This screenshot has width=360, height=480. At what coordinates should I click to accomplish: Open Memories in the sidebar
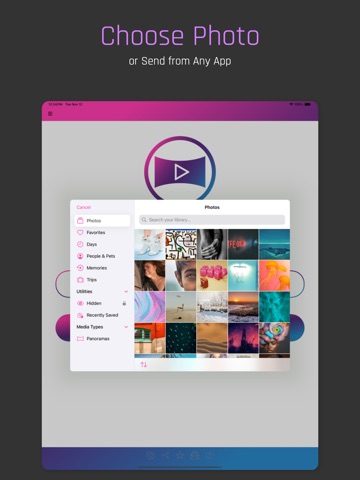pyautogui.click(x=102, y=268)
